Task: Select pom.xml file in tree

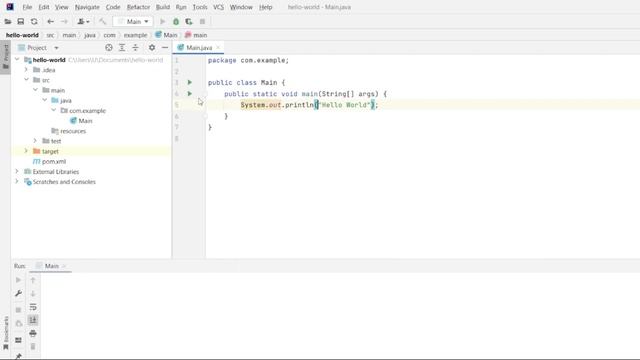Action: point(49,162)
